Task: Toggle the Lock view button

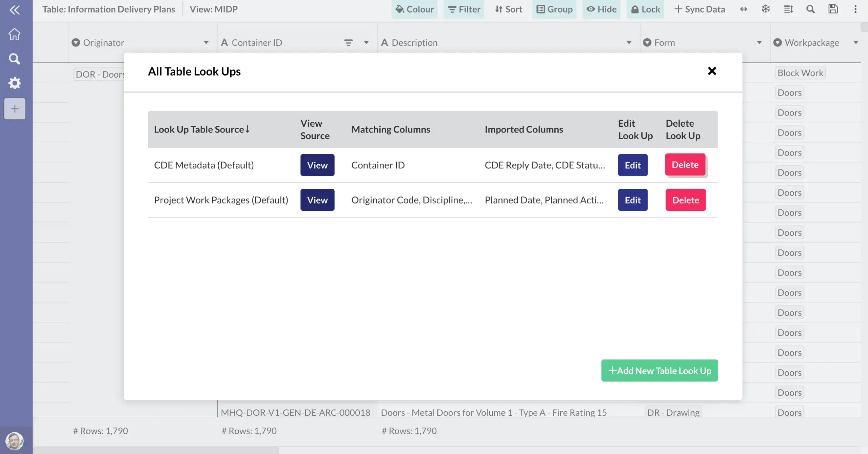Action: click(645, 9)
